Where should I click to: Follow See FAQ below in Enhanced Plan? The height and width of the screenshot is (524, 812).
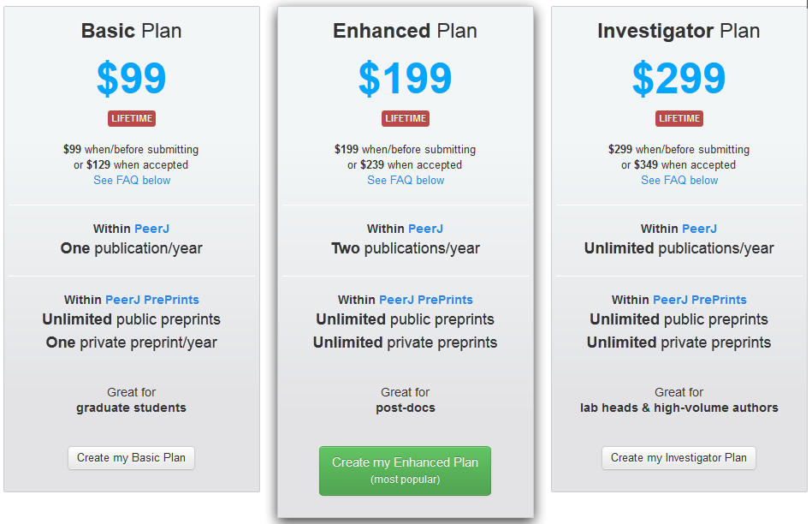tap(406, 181)
